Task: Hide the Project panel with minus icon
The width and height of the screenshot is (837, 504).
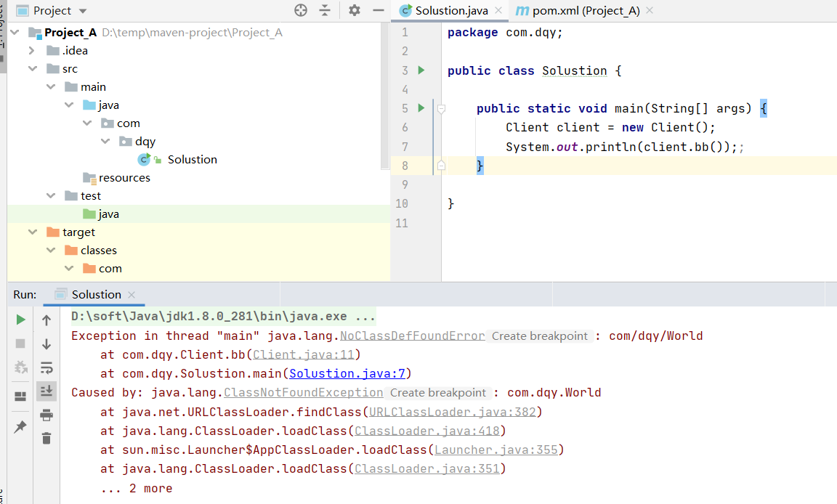Action: 378,10
